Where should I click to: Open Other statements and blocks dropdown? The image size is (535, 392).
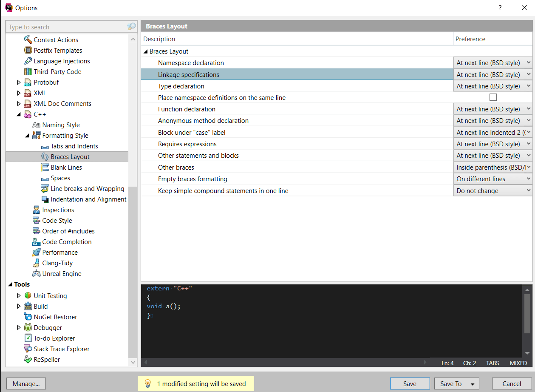pyautogui.click(x=493, y=156)
